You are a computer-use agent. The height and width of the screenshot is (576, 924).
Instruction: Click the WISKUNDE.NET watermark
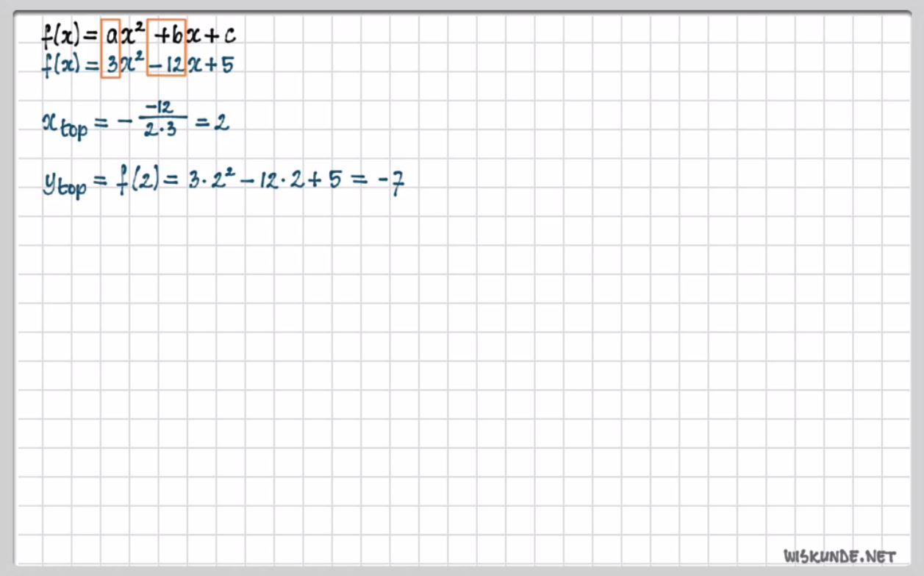[x=839, y=555]
